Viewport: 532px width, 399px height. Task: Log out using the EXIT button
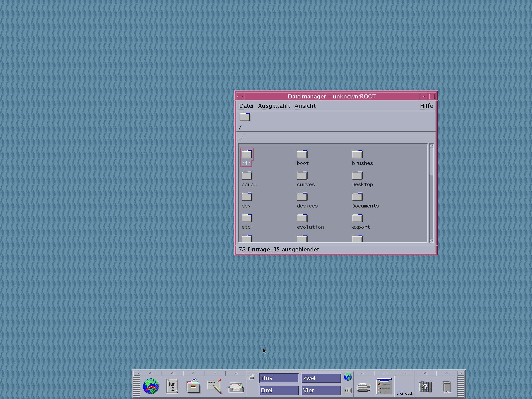point(348,390)
